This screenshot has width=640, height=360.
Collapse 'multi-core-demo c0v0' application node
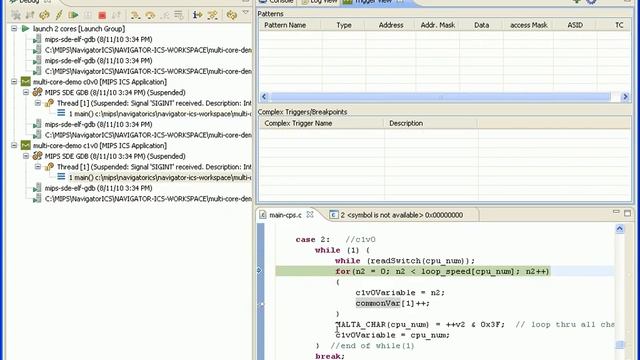(x=14, y=82)
